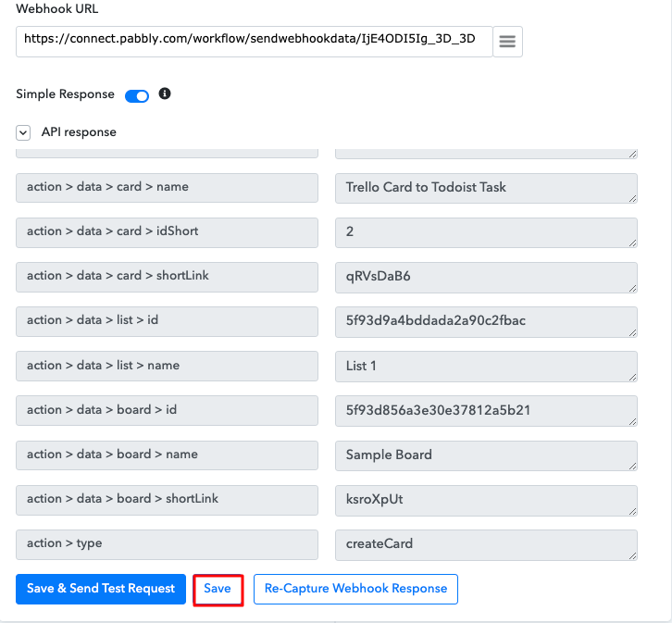Click the idShort value '2'
This screenshot has height=623, width=672.
(486, 232)
